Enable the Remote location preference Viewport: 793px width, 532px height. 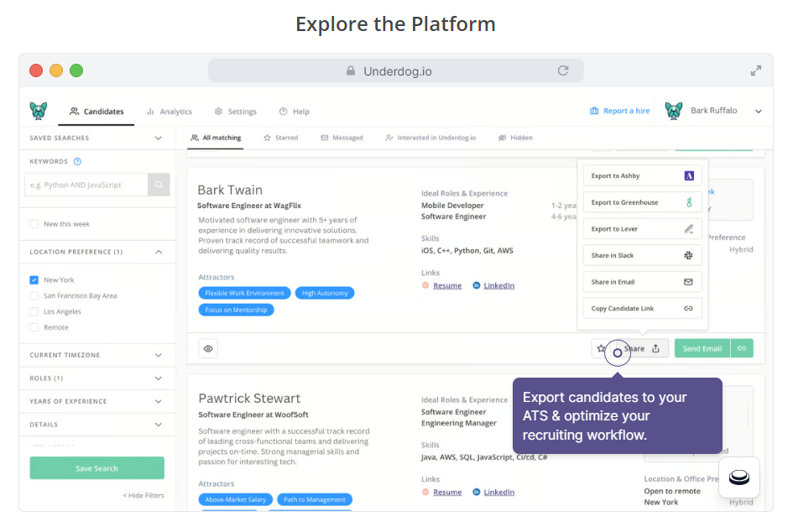click(x=34, y=327)
